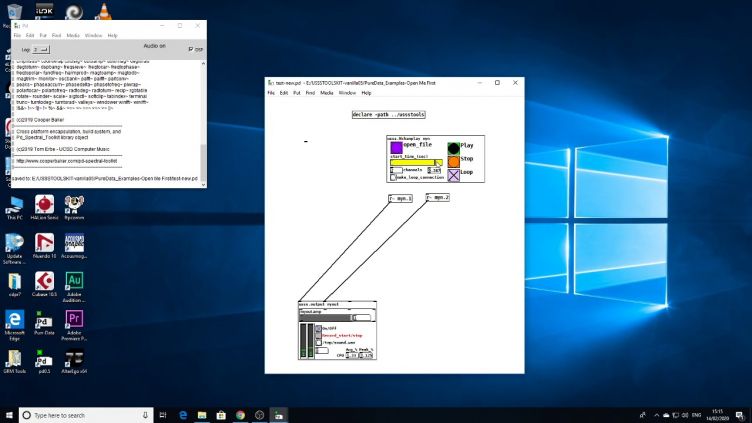Image resolution: width=752 pixels, height=423 pixels.
Task: Click the yellow start time slider
Action: point(416,163)
